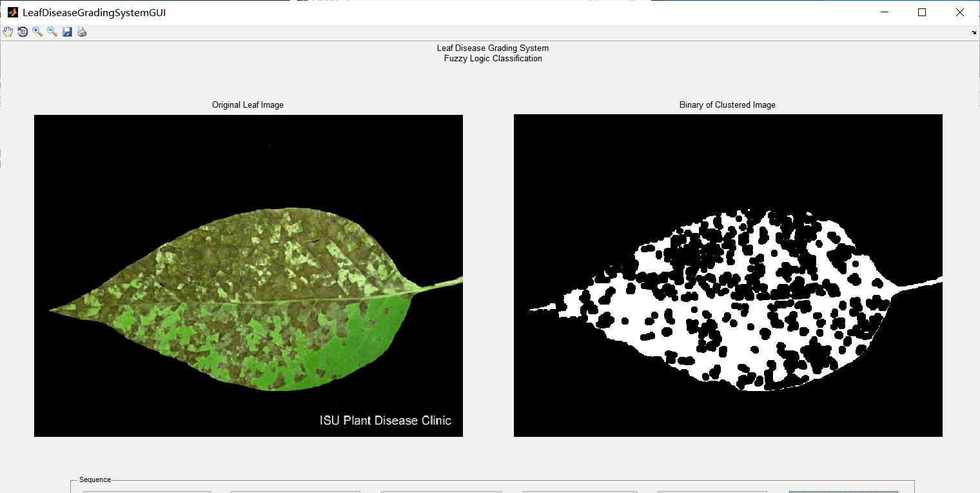The width and height of the screenshot is (980, 493).
Task: Click the binary clustered leaf image
Action: coord(728,276)
